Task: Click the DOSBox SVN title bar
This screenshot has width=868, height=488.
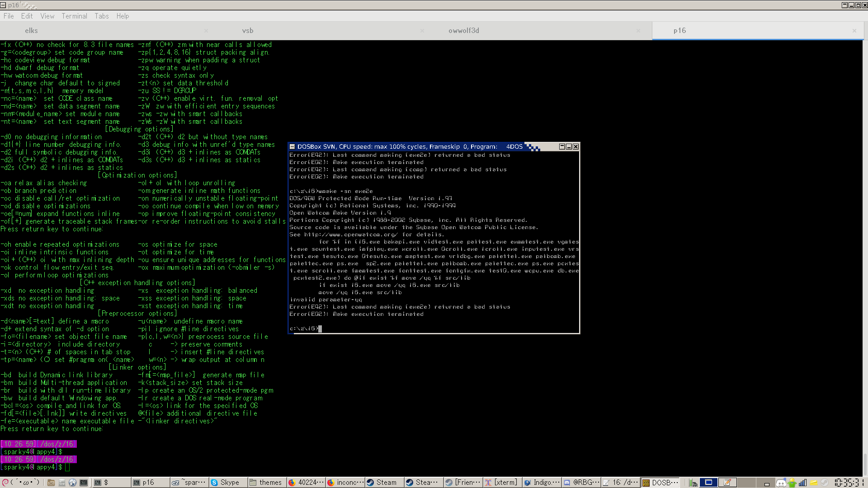Action: pos(407,146)
